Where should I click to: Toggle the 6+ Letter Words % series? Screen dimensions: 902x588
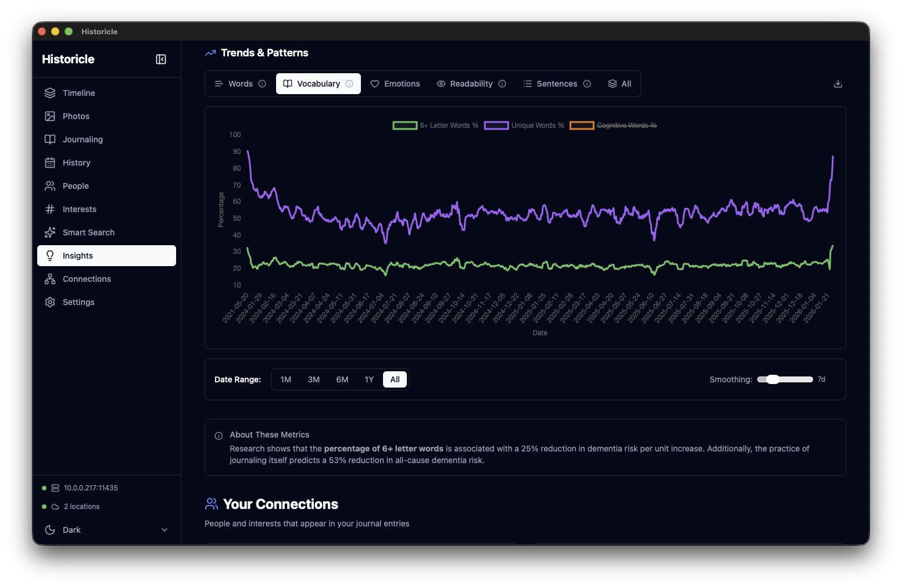coord(436,126)
